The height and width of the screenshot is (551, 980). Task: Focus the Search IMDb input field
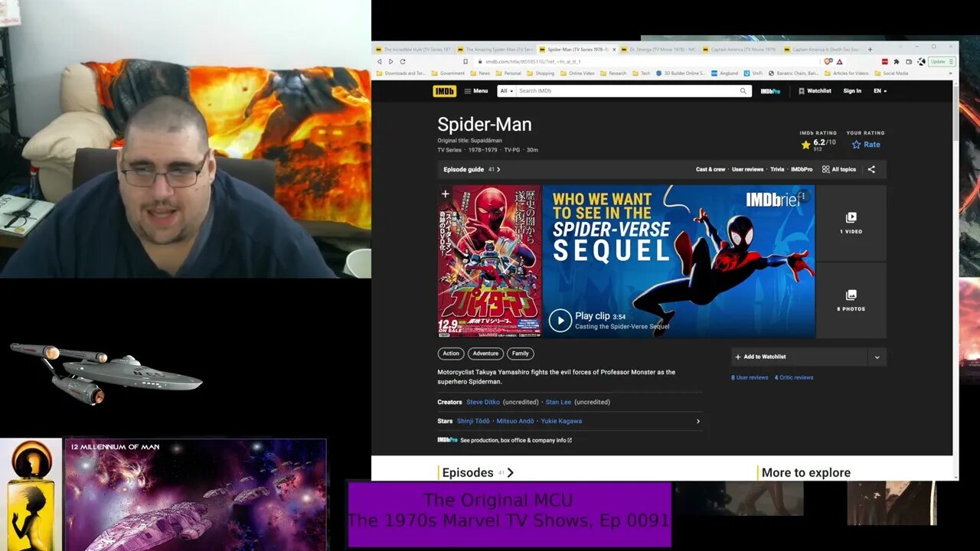point(626,91)
